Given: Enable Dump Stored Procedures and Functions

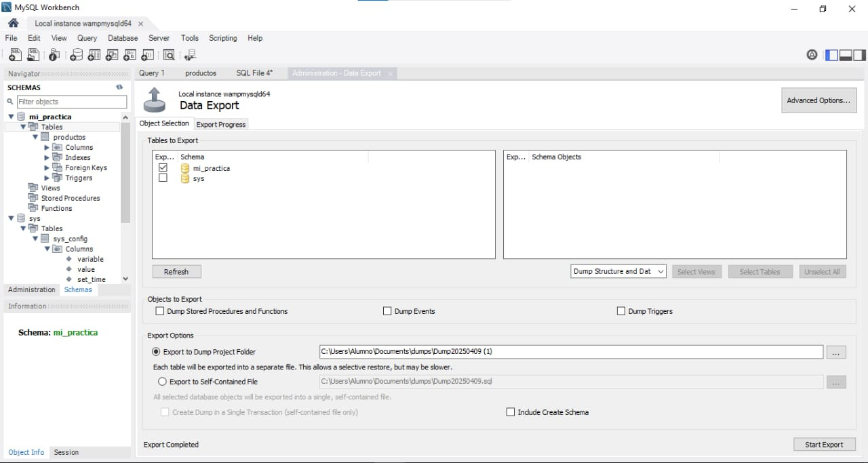Looking at the screenshot, I should (x=160, y=311).
